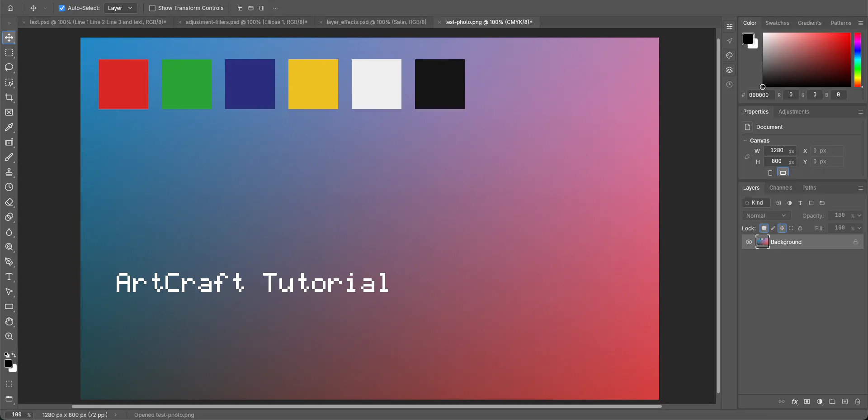Select the Hand tool
The height and width of the screenshot is (420, 868).
pyautogui.click(x=9, y=321)
